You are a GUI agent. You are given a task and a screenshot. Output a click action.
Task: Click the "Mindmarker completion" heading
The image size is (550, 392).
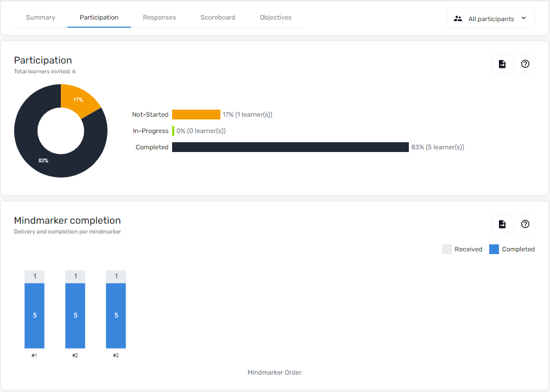pos(67,220)
